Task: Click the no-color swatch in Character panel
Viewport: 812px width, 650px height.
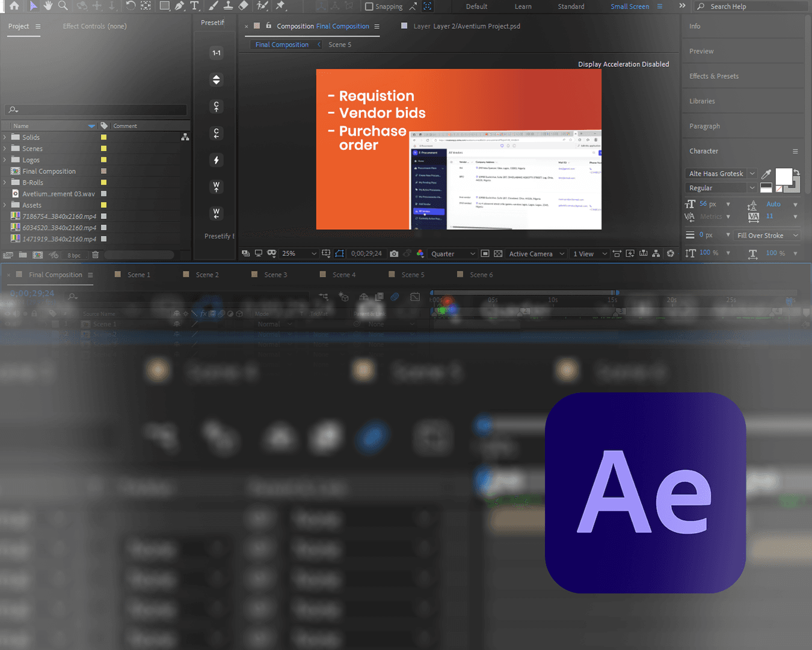Action: [779, 188]
